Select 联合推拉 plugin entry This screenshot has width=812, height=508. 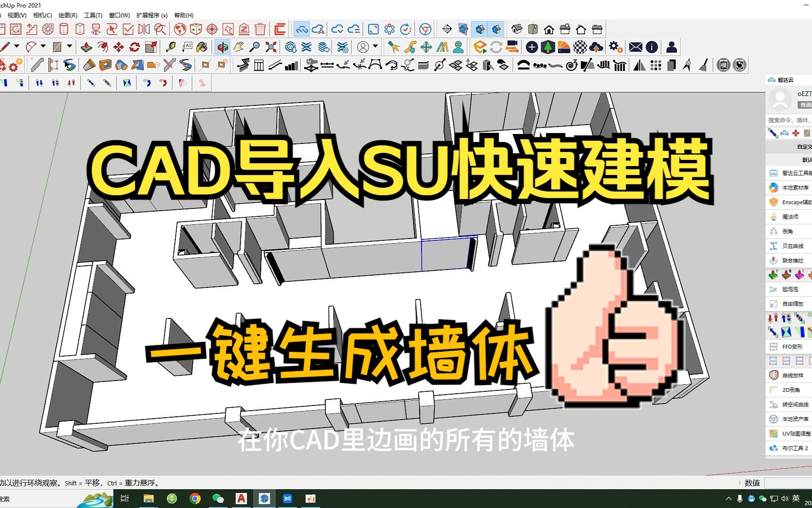pyautogui.click(x=789, y=261)
